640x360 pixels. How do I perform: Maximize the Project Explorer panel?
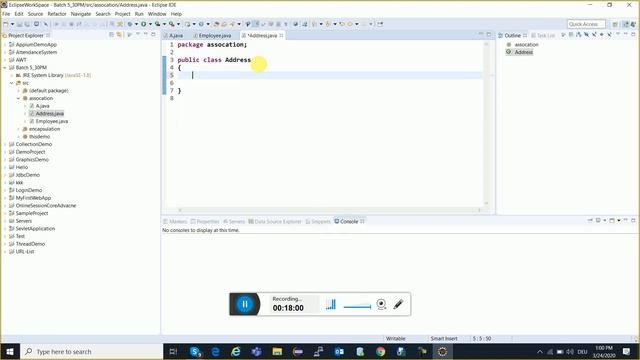(153, 35)
